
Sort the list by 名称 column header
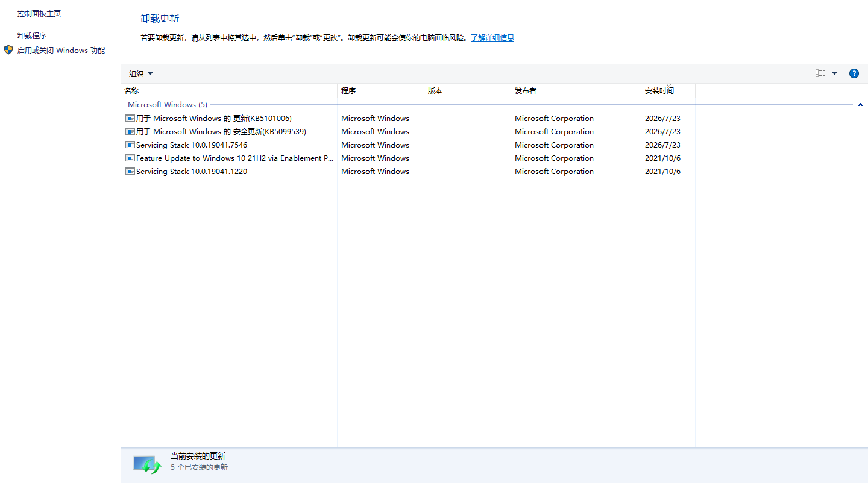[229, 91]
